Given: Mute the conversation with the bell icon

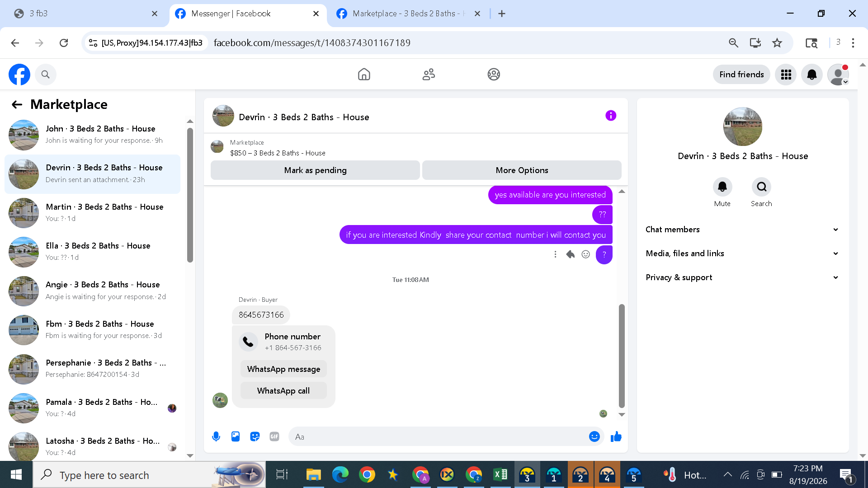Looking at the screenshot, I should (x=722, y=187).
